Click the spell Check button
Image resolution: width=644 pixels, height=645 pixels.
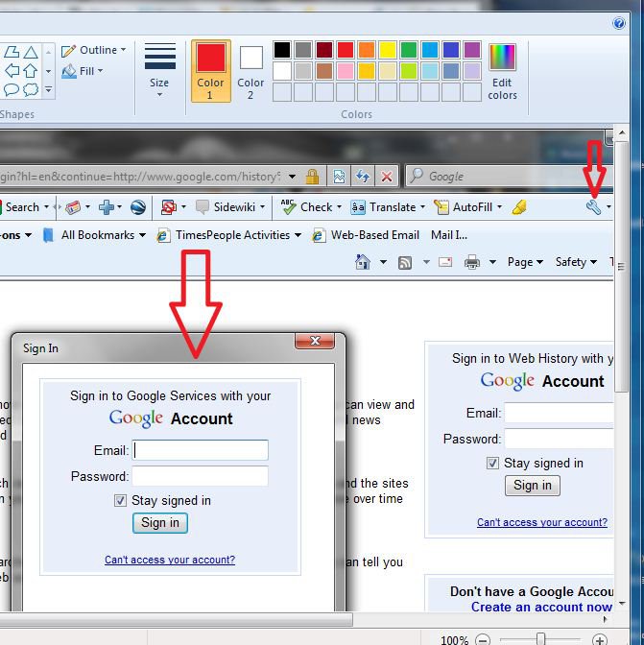click(x=311, y=207)
